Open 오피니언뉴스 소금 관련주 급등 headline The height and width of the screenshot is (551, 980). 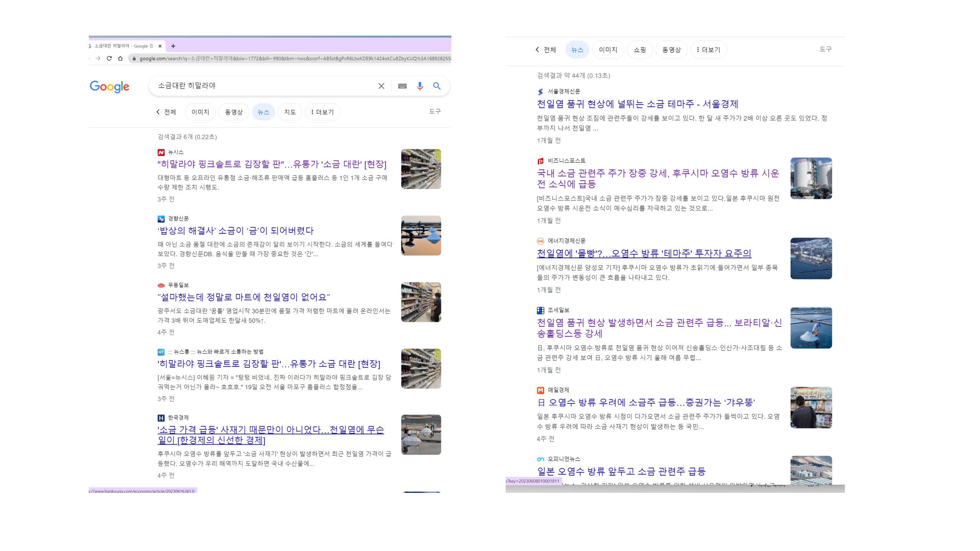click(621, 471)
